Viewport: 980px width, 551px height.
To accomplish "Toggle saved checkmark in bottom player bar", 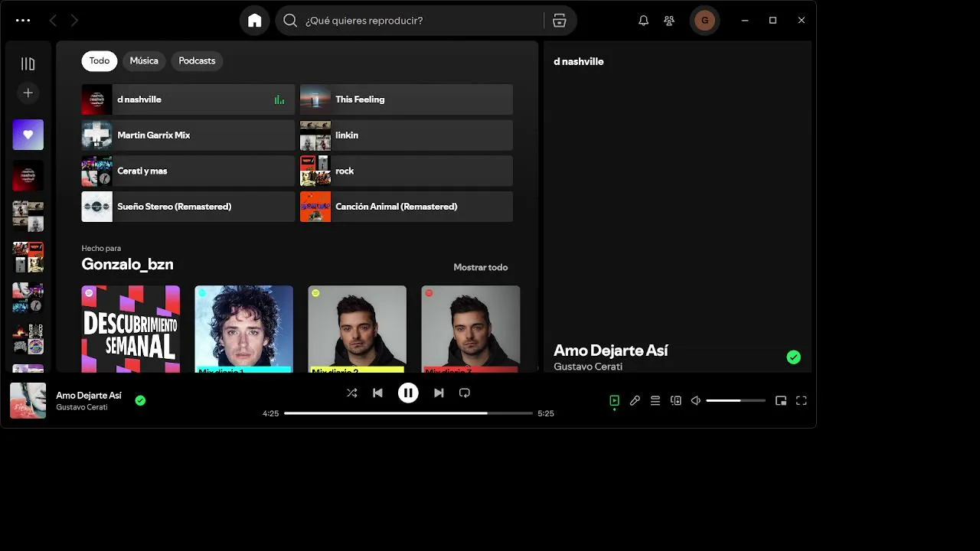I will (140, 400).
